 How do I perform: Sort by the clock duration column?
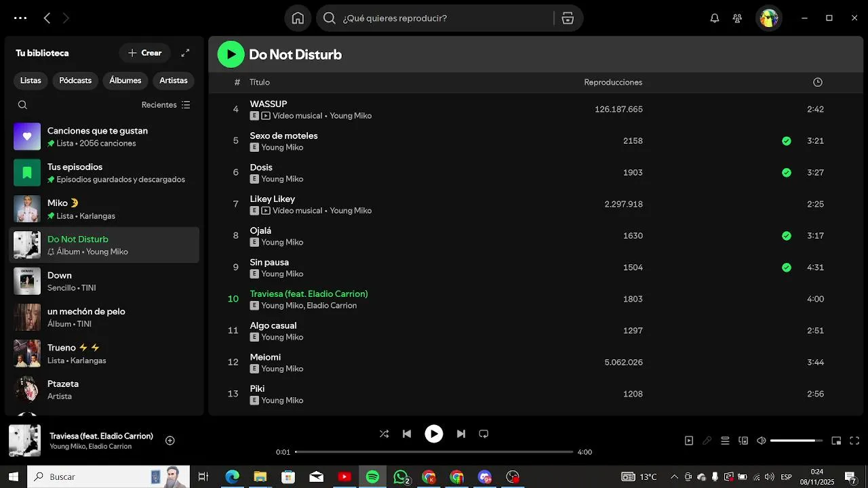click(x=817, y=82)
